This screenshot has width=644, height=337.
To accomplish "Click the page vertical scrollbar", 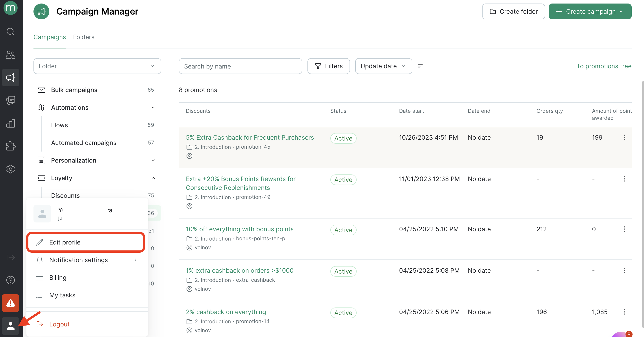I will click(x=642, y=204).
